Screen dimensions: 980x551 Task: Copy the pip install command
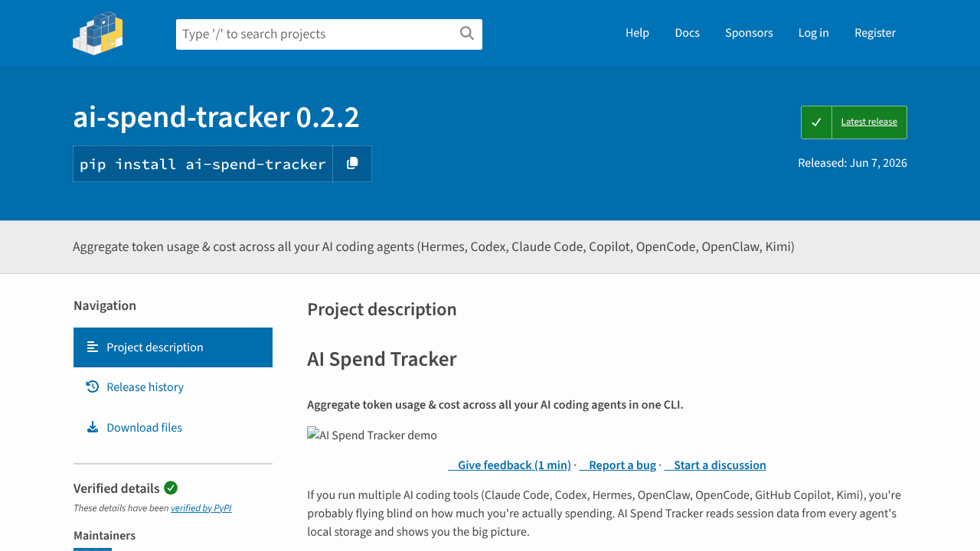click(x=352, y=164)
